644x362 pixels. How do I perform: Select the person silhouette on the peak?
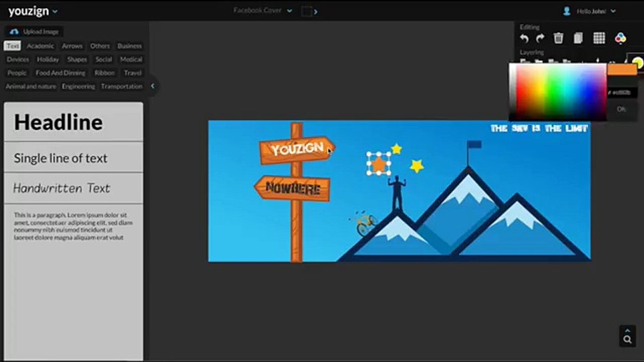pyautogui.click(x=397, y=193)
